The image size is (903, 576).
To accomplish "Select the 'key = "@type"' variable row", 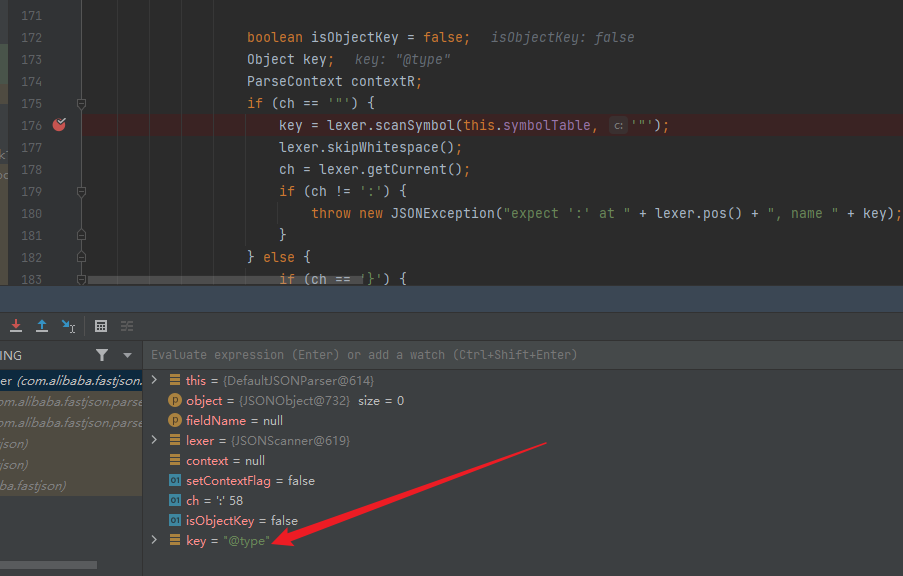I will [x=523, y=540].
